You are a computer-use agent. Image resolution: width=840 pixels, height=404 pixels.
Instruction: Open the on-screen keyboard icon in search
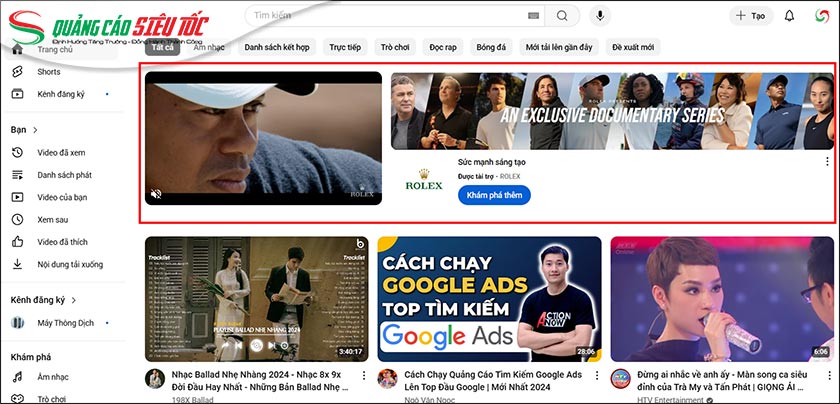click(x=533, y=16)
